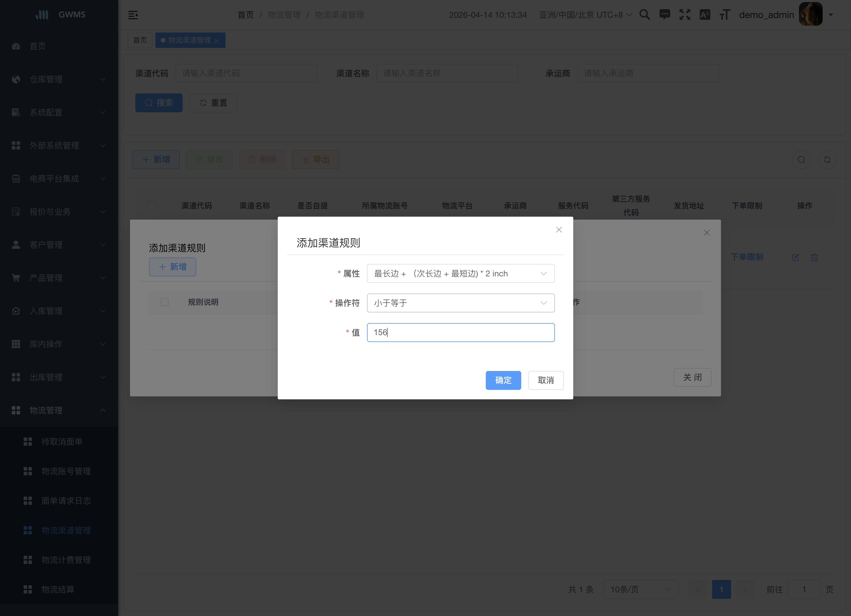This screenshot has width=851, height=616.
Task: Focus the 承运商 search input
Action: point(648,73)
